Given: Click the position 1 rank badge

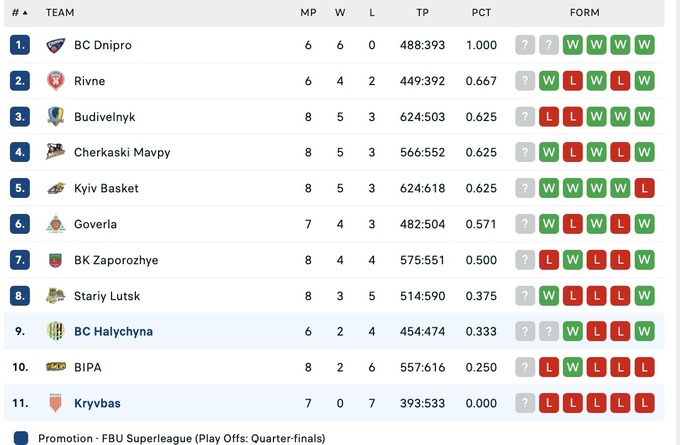Looking at the screenshot, I should [20, 45].
